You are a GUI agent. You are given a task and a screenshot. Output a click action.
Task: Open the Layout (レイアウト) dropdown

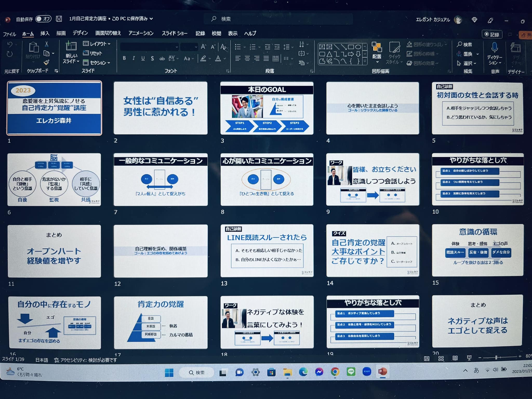click(x=97, y=44)
